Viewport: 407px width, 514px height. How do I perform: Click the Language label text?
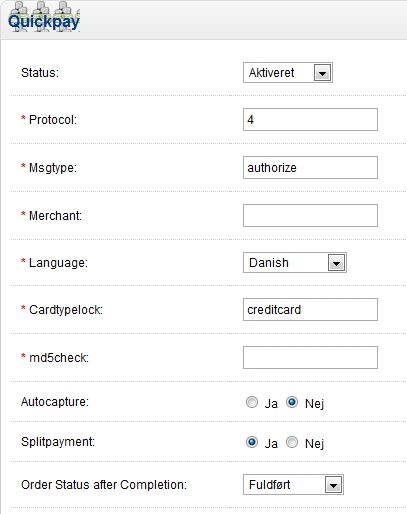(x=58, y=263)
